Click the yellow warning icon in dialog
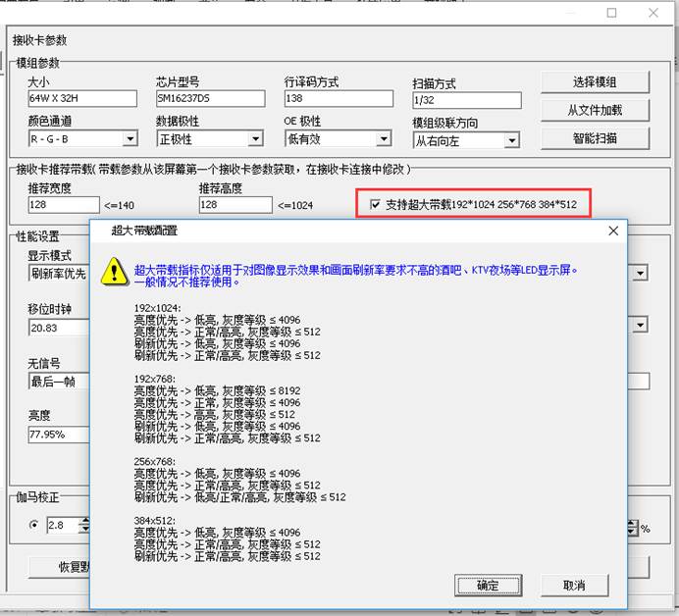This screenshot has width=679, height=616. click(x=117, y=272)
